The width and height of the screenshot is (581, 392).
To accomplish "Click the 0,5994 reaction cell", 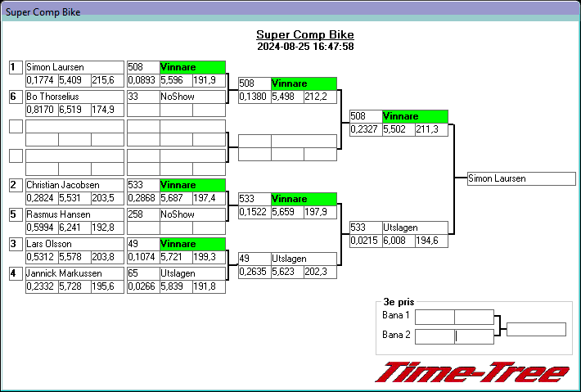I will tap(42, 228).
